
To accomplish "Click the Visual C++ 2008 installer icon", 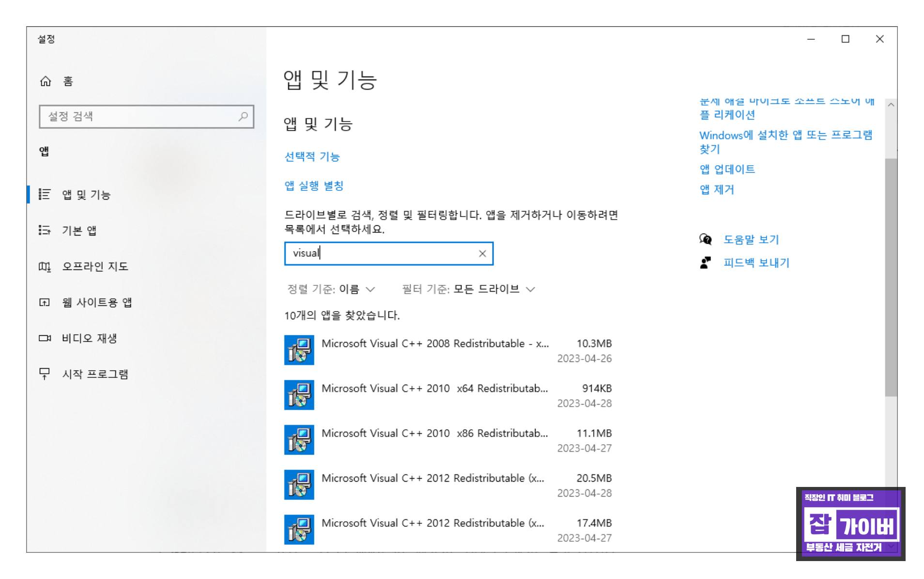I will tap(299, 350).
